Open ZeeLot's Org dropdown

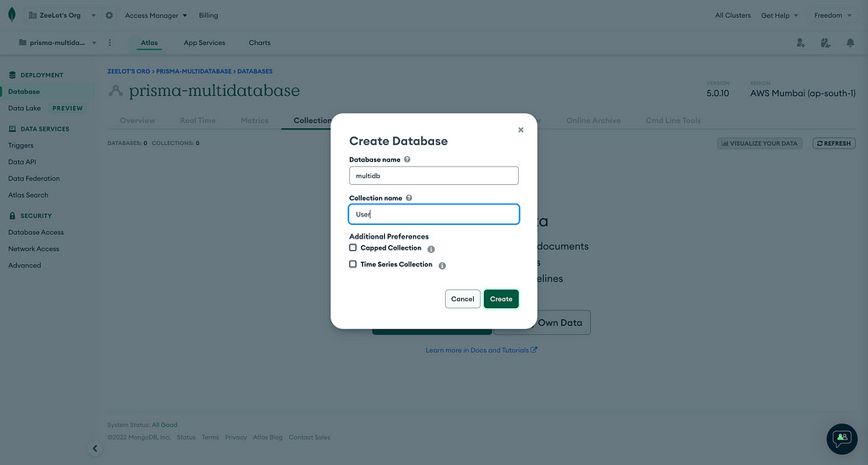[x=62, y=15]
